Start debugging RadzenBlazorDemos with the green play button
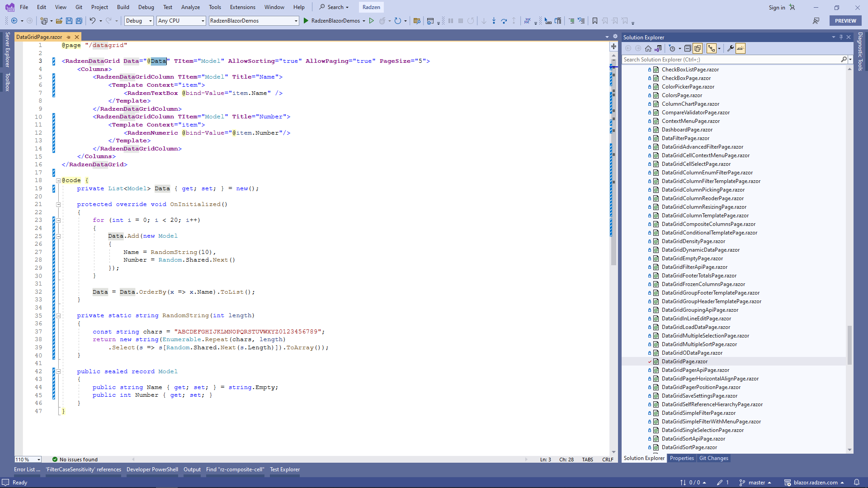Screen dimensions: 868x488 306,21
